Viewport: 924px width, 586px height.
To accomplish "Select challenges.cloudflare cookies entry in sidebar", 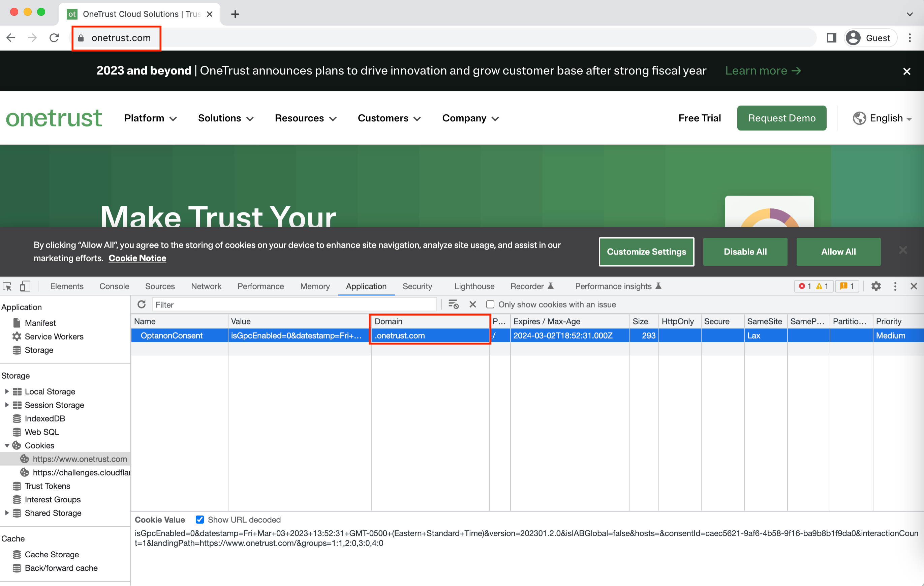I will [x=81, y=472].
